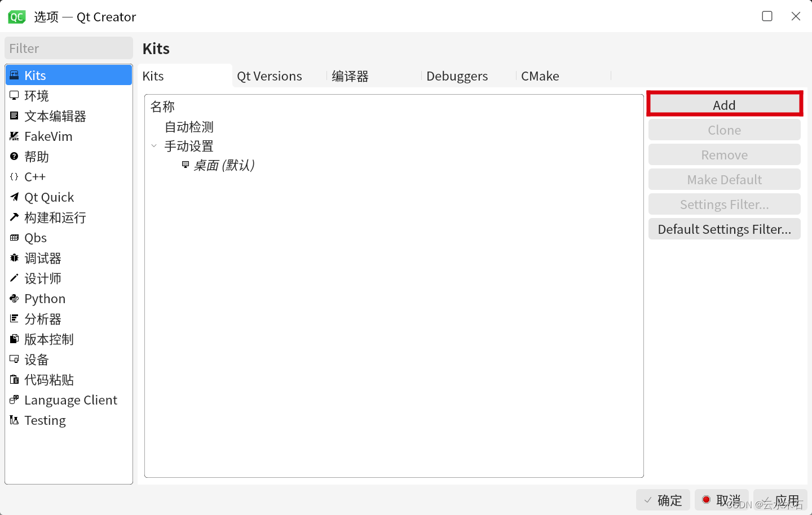Open the C++ braces icon
812x515 pixels.
[x=15, y=176]
